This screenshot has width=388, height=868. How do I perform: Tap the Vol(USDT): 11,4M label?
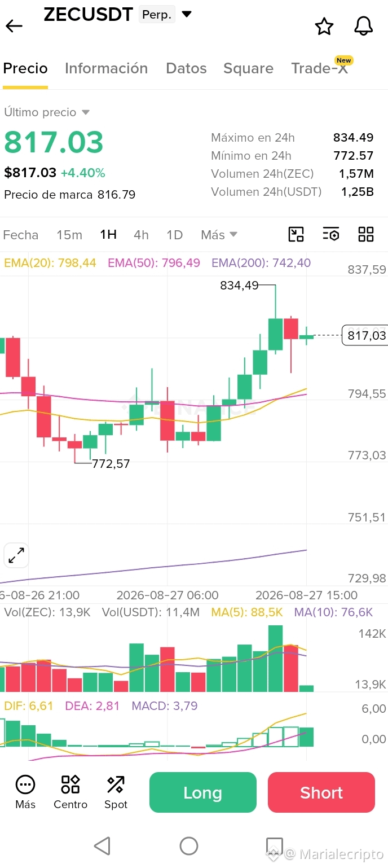151,612
